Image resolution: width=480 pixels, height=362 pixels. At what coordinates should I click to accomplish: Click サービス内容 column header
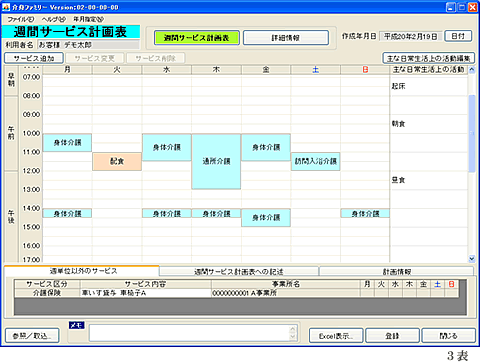pyautogui.click(x=146, y=284)
